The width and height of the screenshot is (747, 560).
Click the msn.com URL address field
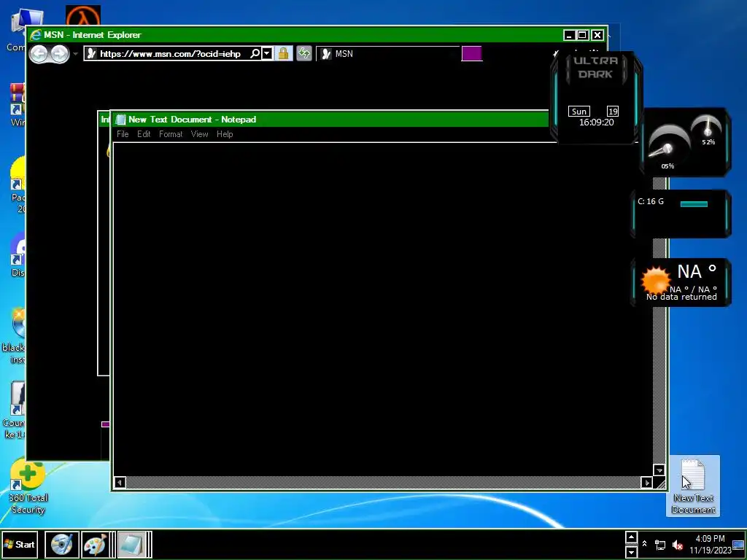170,54
